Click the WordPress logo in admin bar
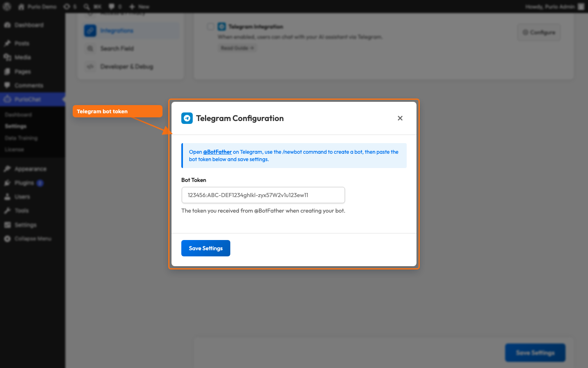This screenshot has width=588, height=368. click(x=7, y=7)
